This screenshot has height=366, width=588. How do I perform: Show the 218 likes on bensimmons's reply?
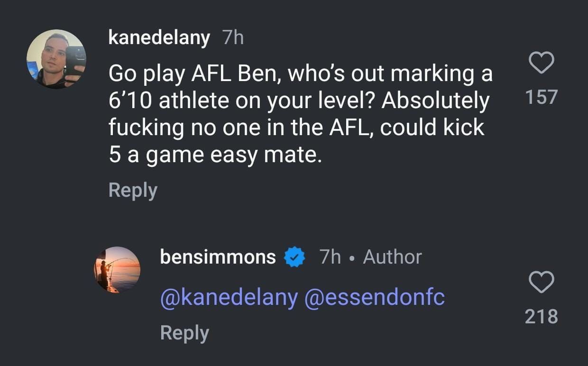(x=541, y=316)
